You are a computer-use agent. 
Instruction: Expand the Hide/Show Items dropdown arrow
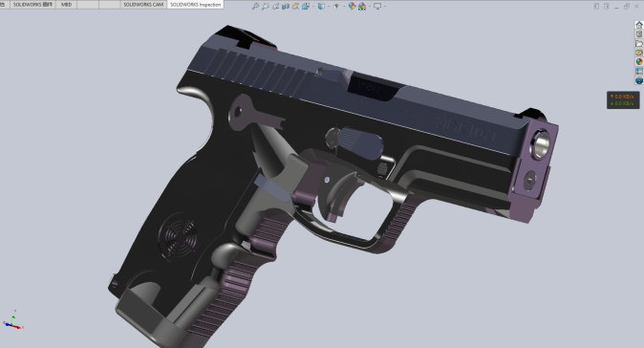[344, 6]
